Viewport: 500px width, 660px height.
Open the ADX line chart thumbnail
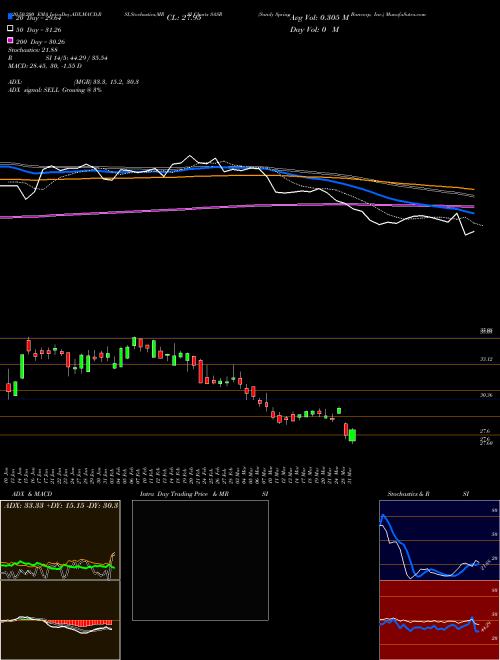(60, 540)
